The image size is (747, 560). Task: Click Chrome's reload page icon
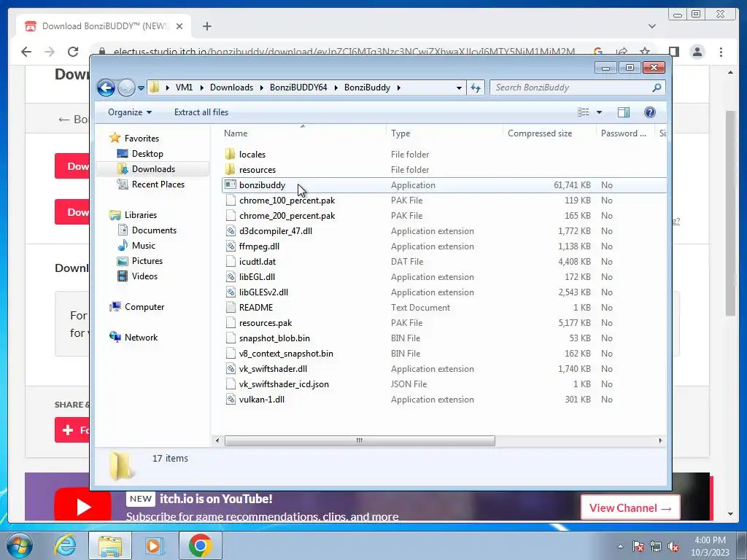72,52
